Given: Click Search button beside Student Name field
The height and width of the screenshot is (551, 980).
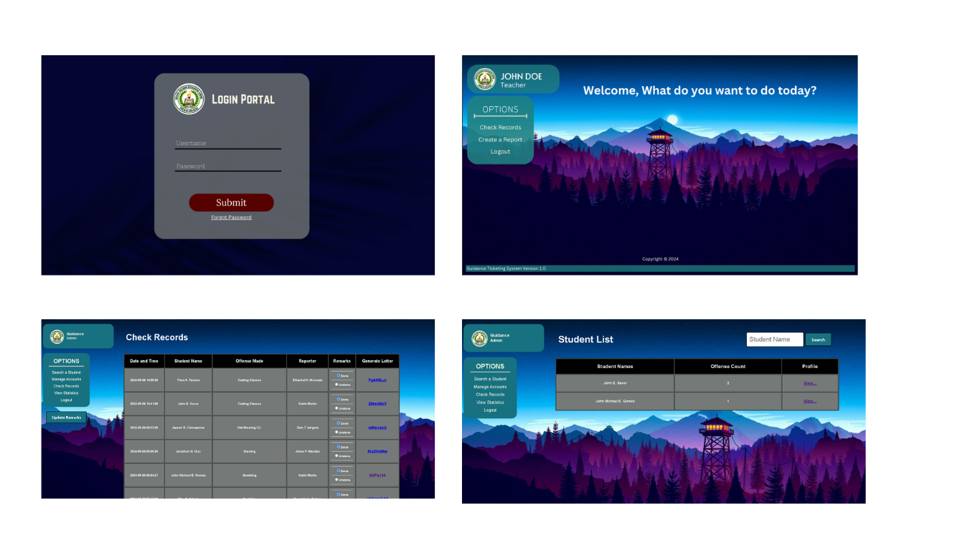Looking at the screenshot, I should coord(819,340).
